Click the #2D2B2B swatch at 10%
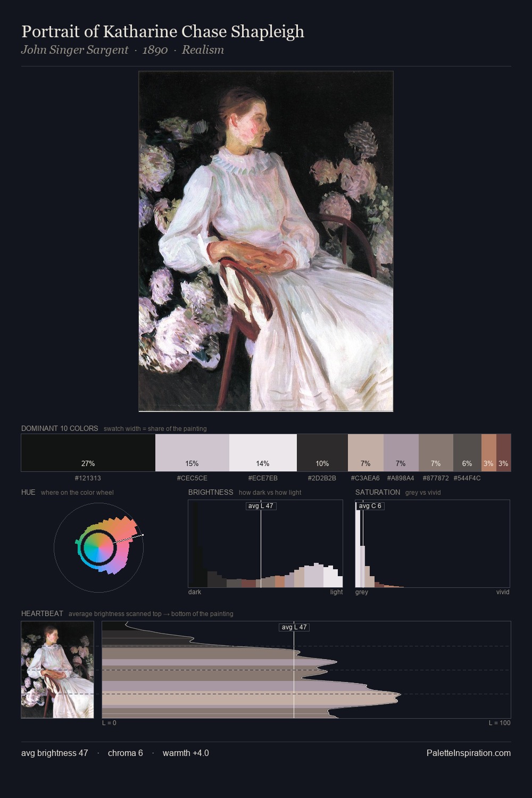532x798 pixels. (322, 453)
